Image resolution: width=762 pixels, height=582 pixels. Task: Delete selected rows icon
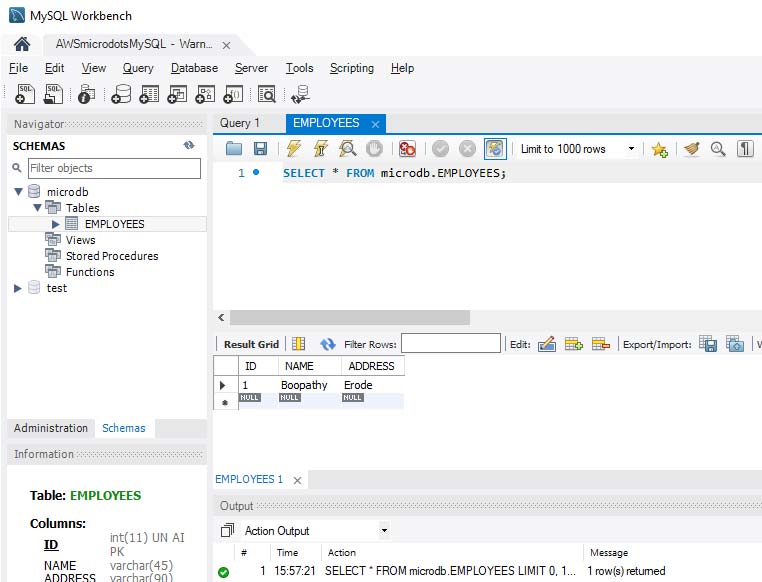click(601, 344)
